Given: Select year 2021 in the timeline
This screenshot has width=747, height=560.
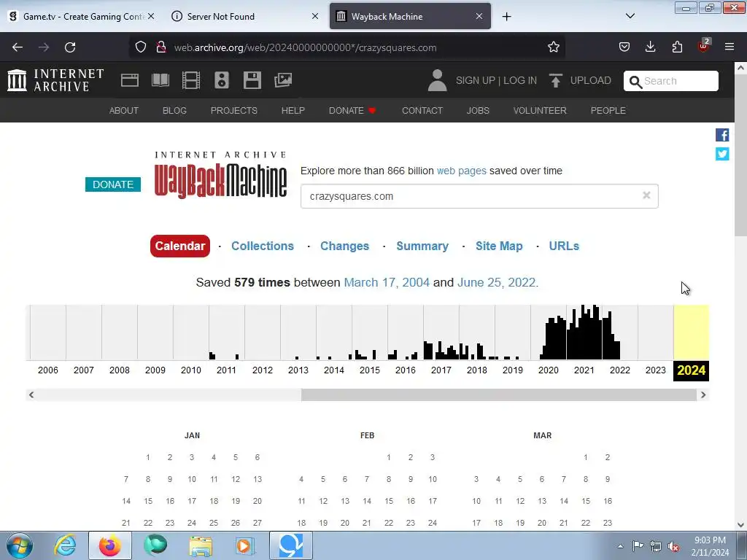Looking at the screenshot, I should [584, 370].
